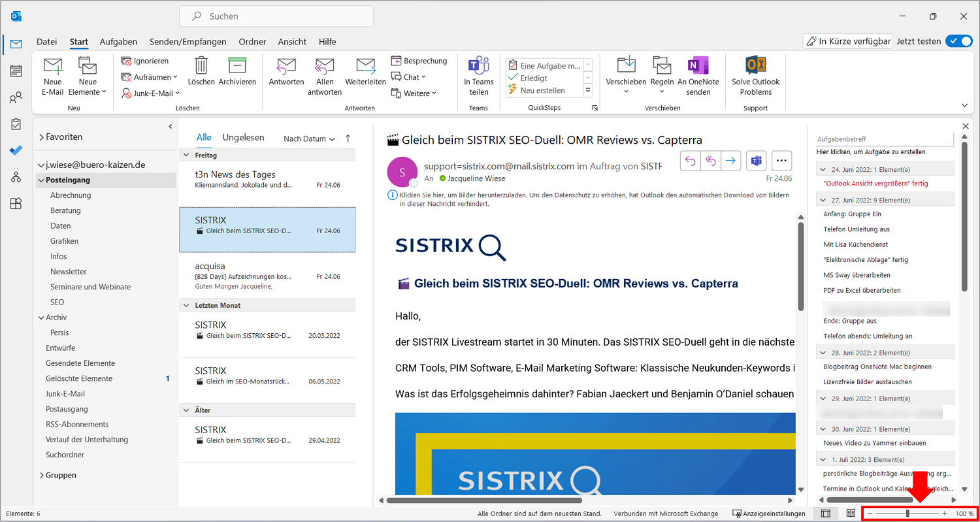Expand the Gruppen section
Viewport: 980px width, 522px height.
click(x=42, y=475)
